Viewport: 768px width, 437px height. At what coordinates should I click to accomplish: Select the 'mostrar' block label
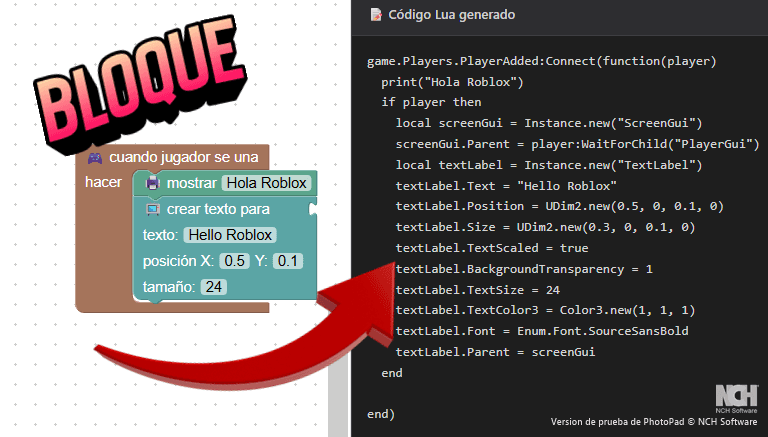tap(192, 183)
